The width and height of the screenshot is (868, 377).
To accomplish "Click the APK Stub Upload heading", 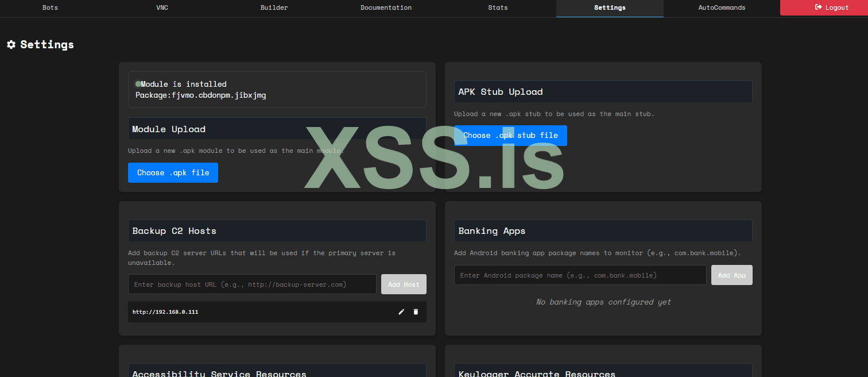I will (x=501, y=92).
